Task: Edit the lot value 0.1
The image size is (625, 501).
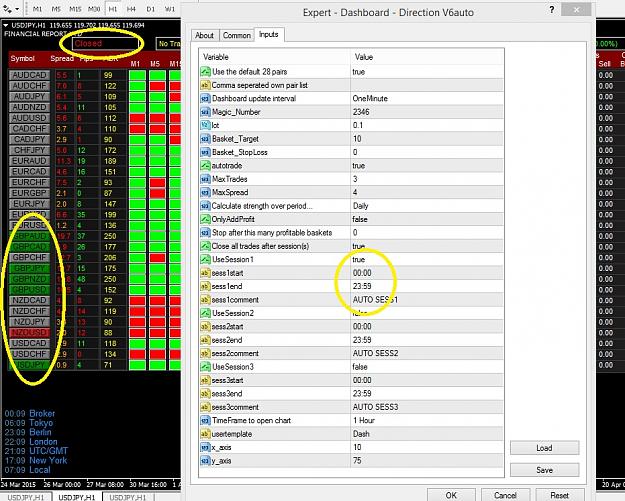Action: pyautogui.click(x=427, y=125)
